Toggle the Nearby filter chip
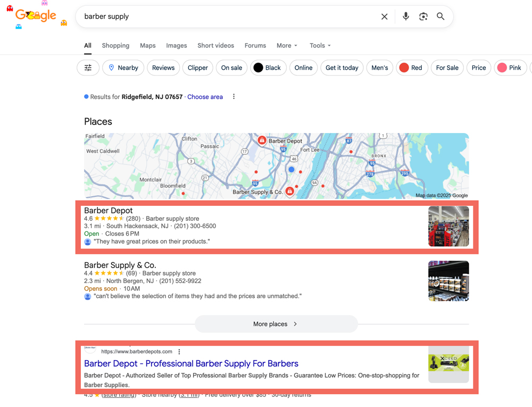 pos(123,68)
